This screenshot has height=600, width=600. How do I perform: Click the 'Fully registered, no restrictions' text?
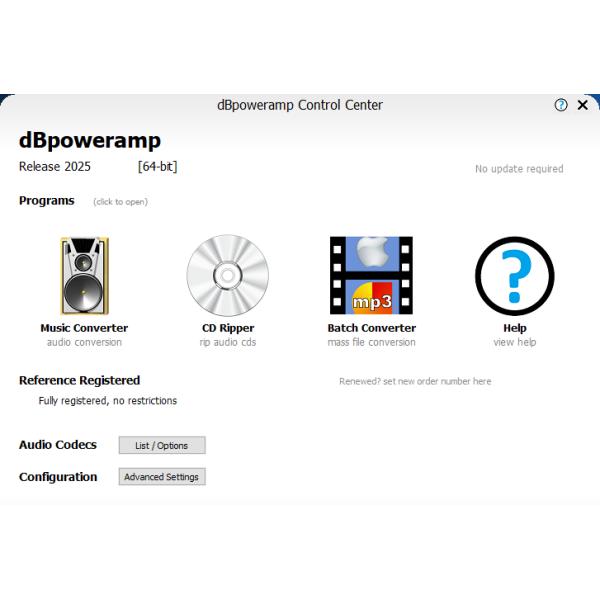click(x=108, y=401)
